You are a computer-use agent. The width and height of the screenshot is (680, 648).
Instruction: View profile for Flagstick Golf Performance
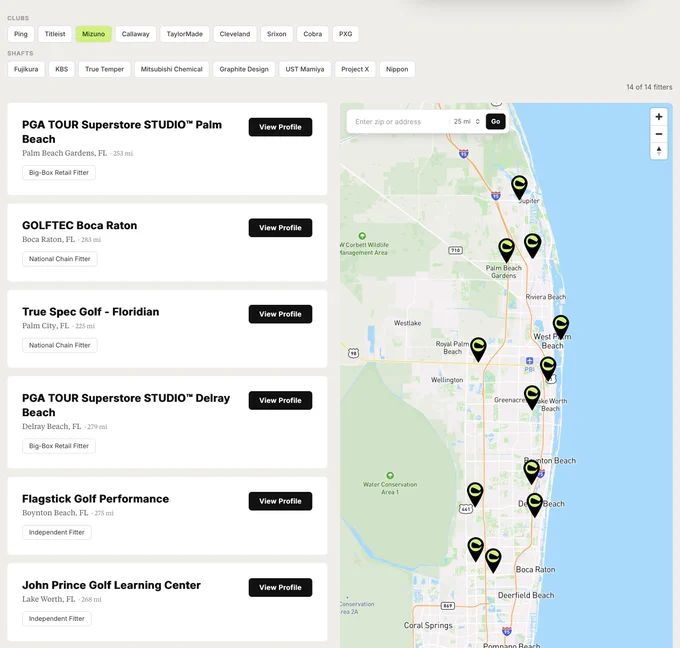280,501
